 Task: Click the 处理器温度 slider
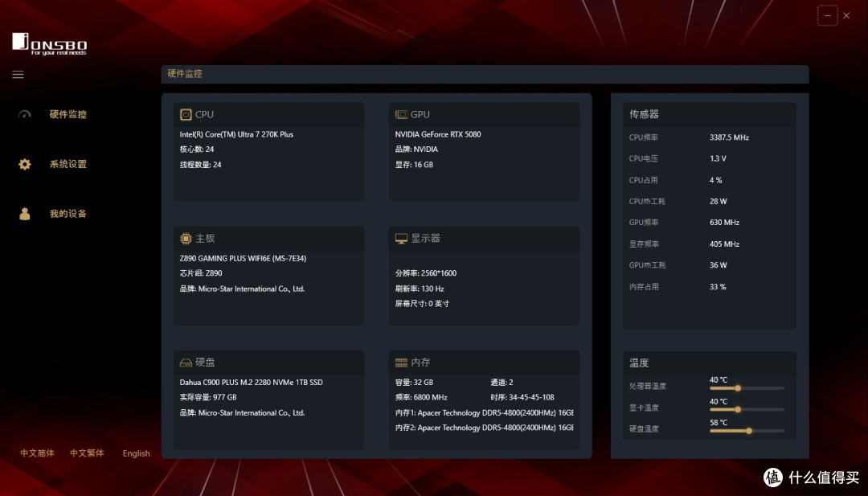747,388
